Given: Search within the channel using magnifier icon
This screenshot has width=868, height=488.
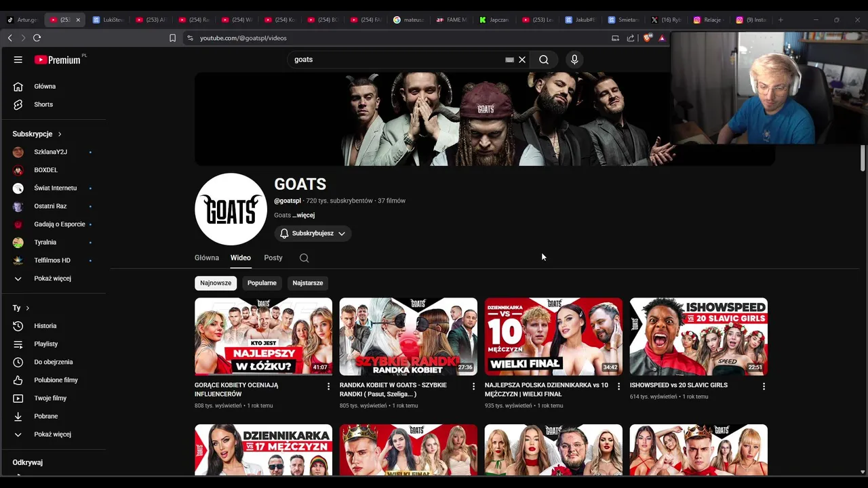Looking at the screenshot, I should (x=304, y=258).
